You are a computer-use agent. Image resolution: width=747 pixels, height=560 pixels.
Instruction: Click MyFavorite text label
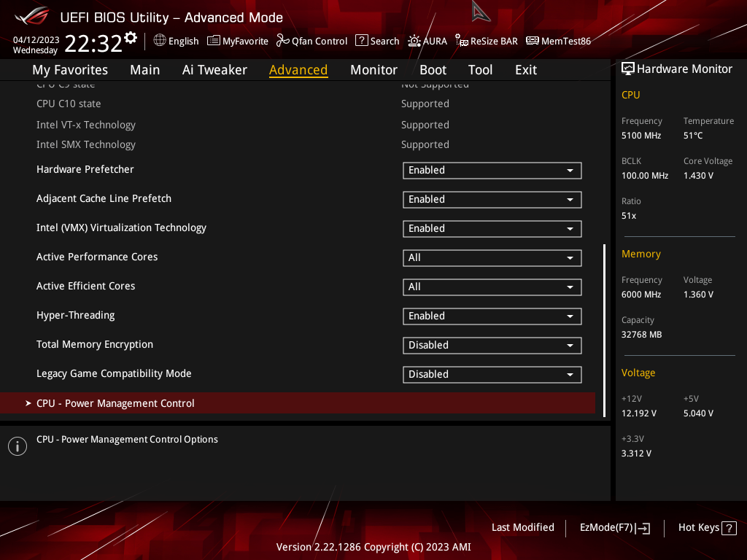(x=245, y=42)
